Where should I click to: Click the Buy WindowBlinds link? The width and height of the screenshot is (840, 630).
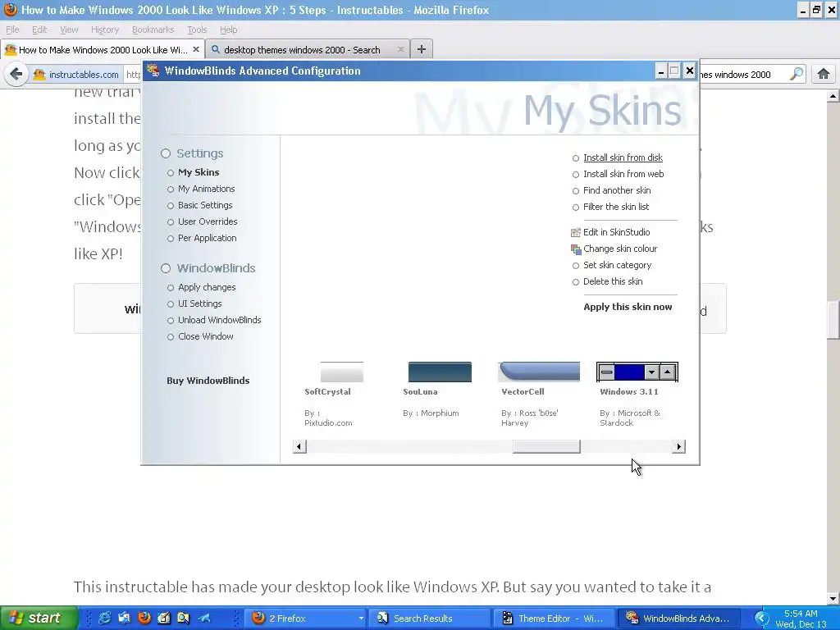[208, 381]
